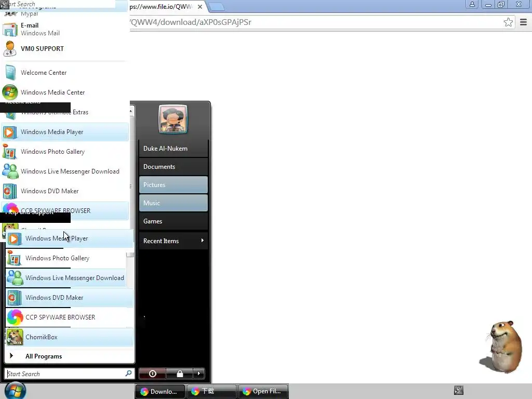532x399 pixels.
Task: Open Windows Media Player under the mouse cursor
Action: 70,238
